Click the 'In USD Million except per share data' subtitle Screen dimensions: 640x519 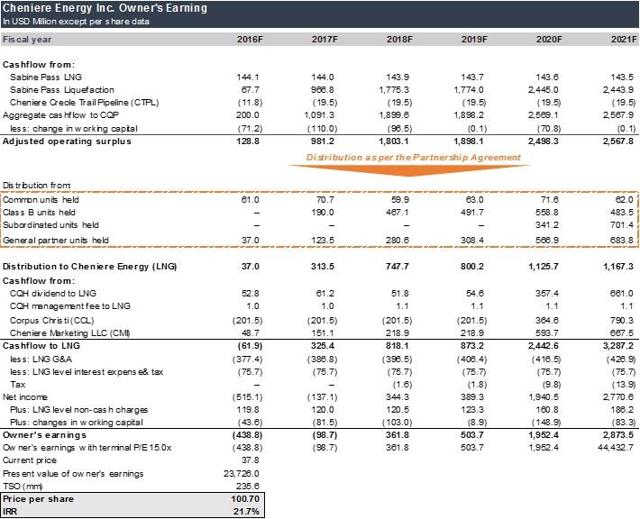tap(76, 21)
